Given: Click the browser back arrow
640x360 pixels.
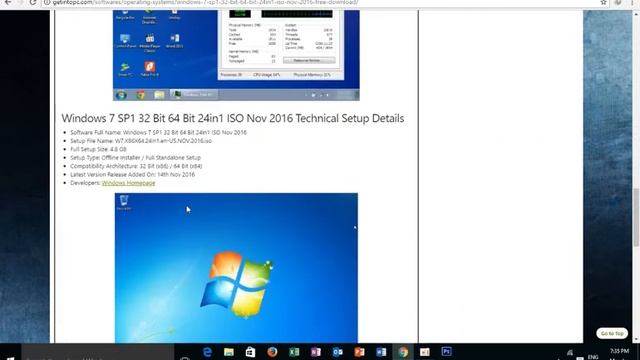Looking at the screenshot, I should point(8,2).
